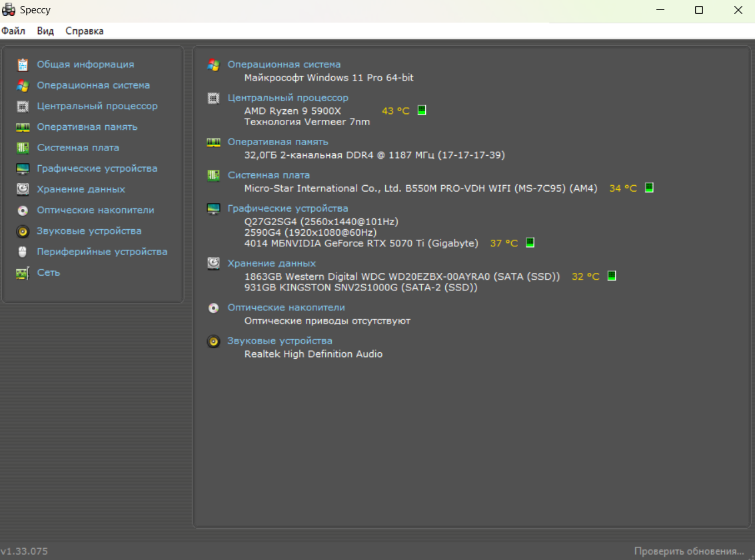This screenshot has width=755, height=560.
Task: Open Звуковые устройства heading link in summary
Action: click(280, 341)
